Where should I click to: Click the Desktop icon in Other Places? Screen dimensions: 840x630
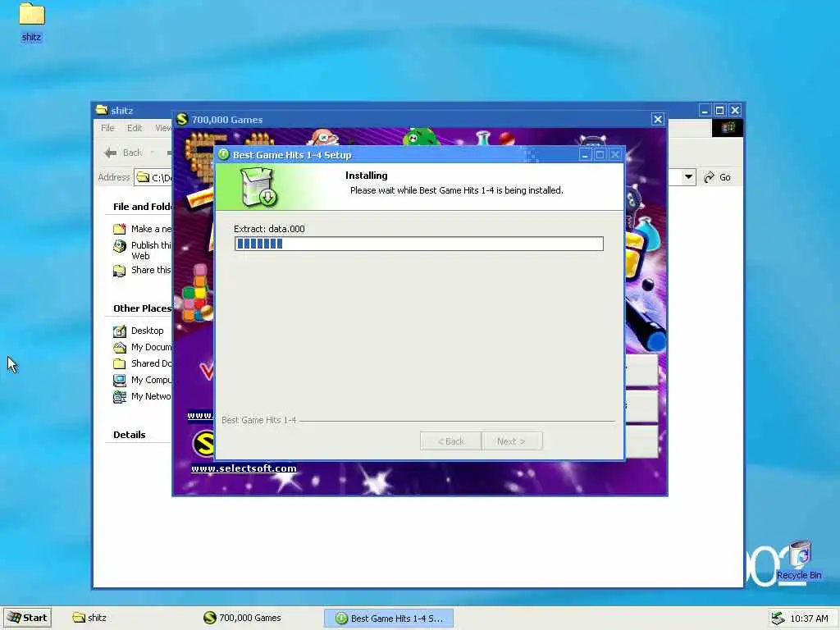[x=120, y=331]
